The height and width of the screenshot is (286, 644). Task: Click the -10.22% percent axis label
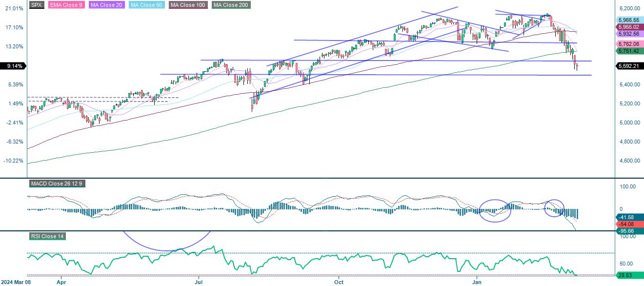pos(14,161)
